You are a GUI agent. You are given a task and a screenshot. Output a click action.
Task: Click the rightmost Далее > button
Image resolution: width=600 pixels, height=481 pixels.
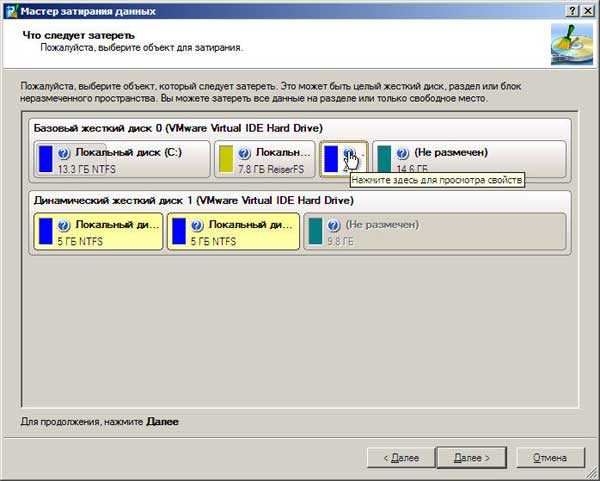click(472, 458)
